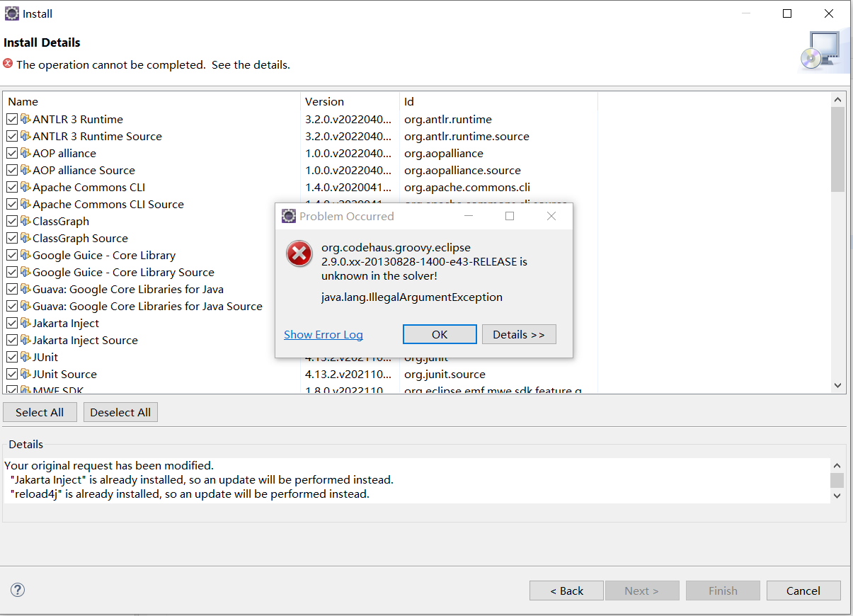The width and height of the screenshot is (853, 616).
Task: Click the red error icon beside operation message
Action: click(x=8, y=64)
